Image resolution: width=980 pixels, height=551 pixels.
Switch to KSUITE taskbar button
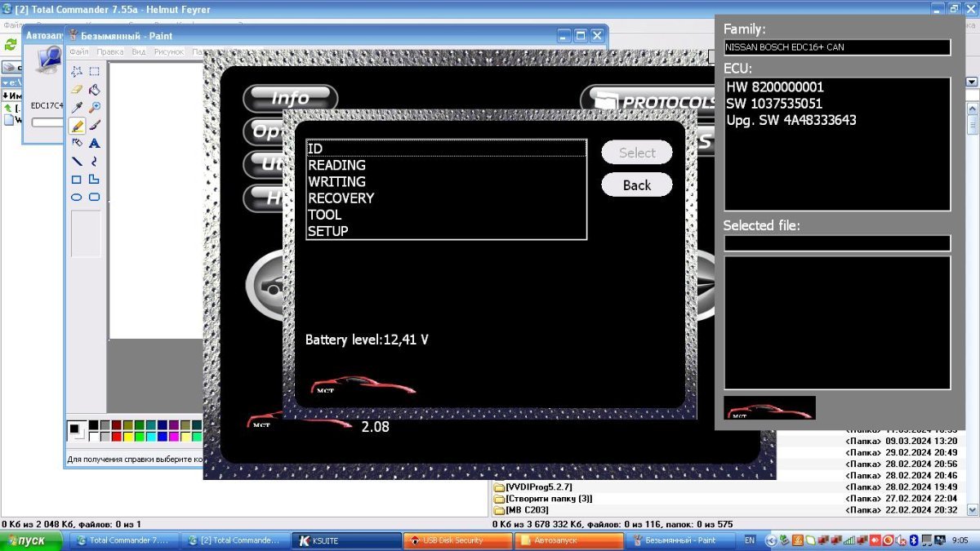click(346, 540)
